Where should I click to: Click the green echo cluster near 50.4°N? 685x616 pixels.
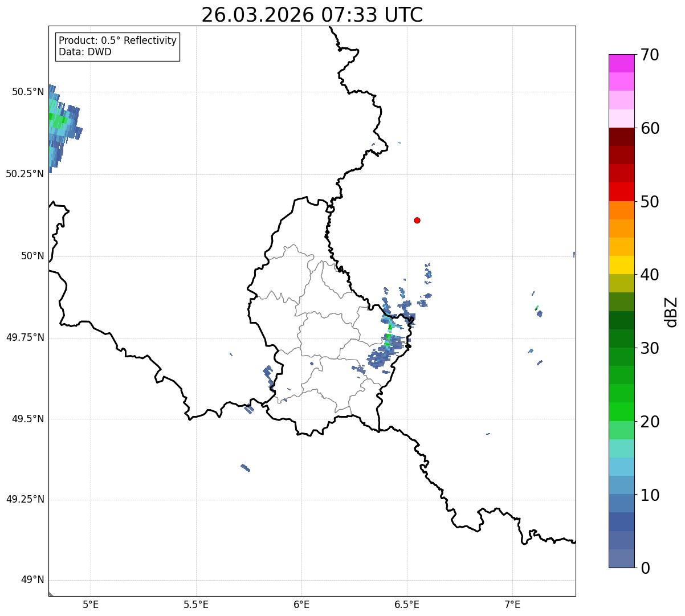(59, 120)
